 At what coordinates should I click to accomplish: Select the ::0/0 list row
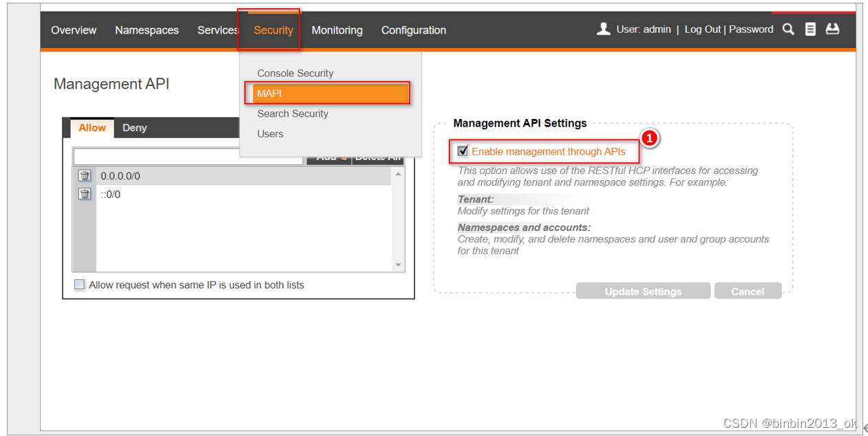click(x=244, y=194)
